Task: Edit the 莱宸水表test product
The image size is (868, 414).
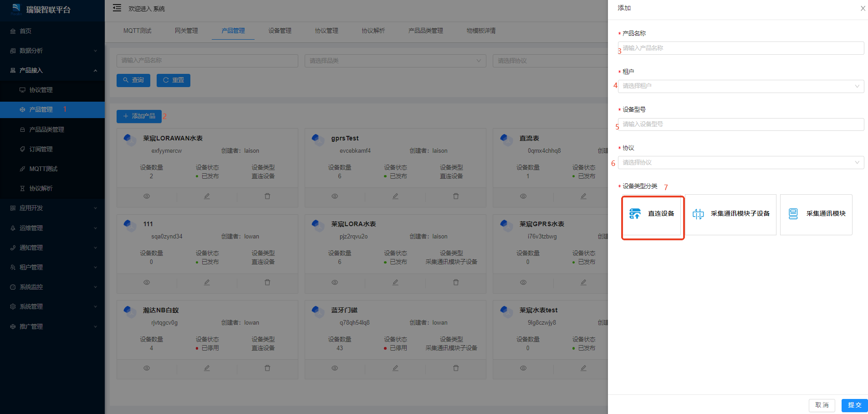Action: pos(583,368)
